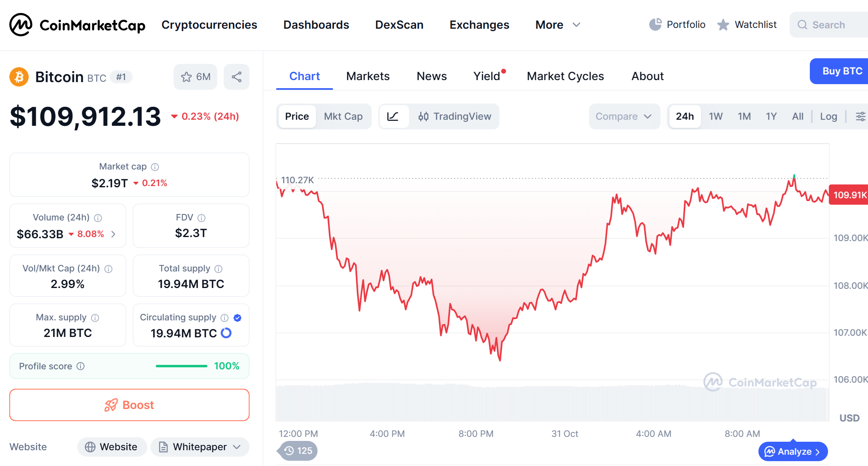Switch chart to TradingView mode

(455, 116)
